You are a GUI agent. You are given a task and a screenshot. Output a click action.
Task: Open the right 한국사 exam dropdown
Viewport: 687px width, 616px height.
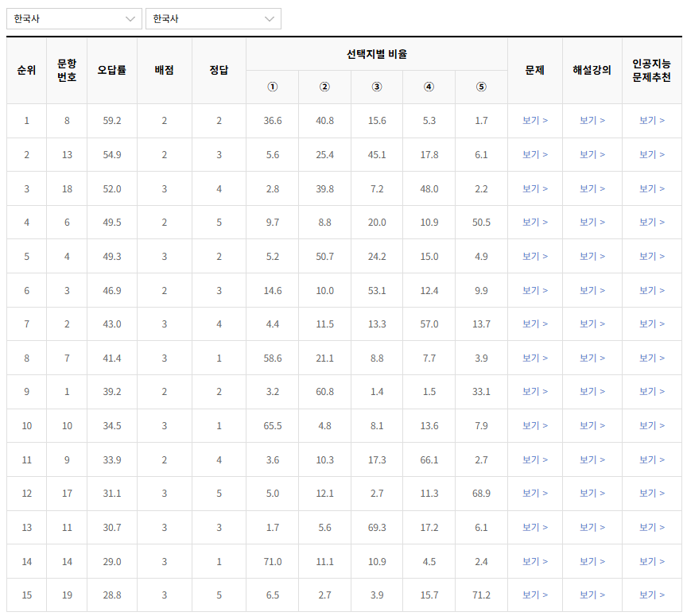pyautogui.click(x=212, y=18)
